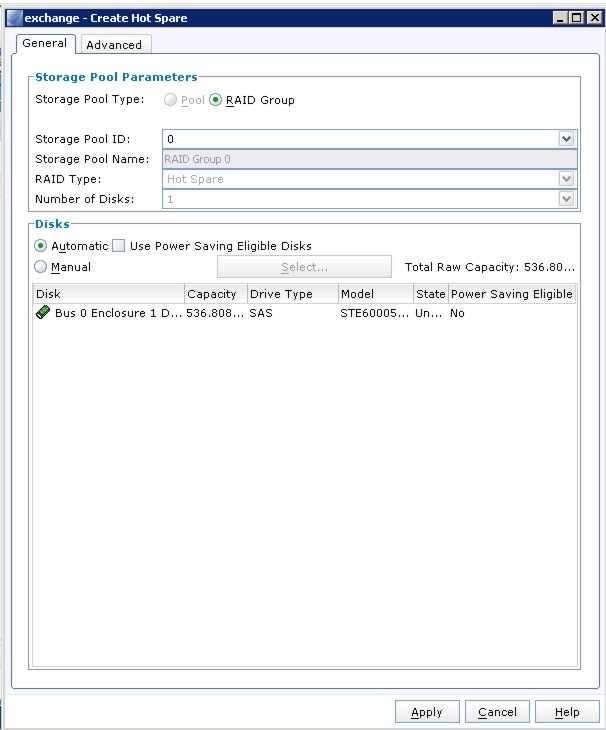606x730 pixels.
Task: Open the RAID Type dropdown
Action: [x=566, y=179]
